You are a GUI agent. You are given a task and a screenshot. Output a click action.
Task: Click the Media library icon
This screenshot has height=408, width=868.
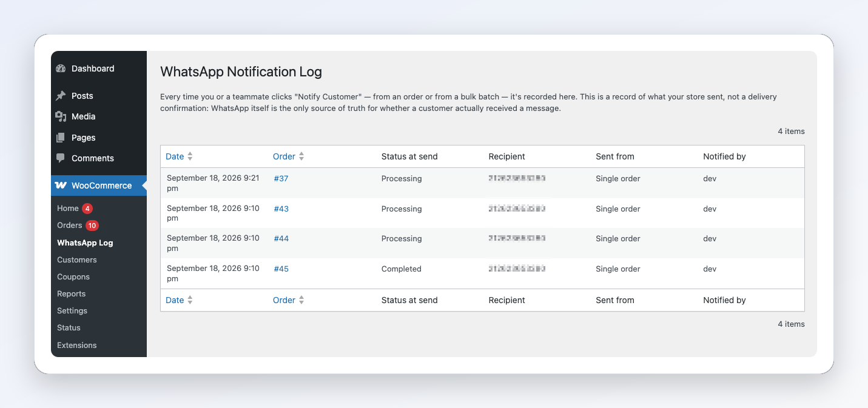(x=61, y=116)
